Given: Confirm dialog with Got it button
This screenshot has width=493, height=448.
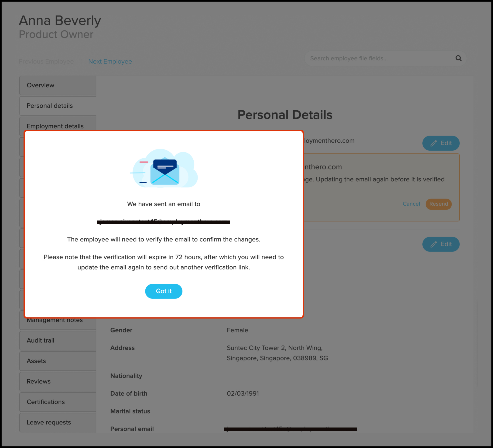Looking at the screenshot, I should tap(164, 291).
